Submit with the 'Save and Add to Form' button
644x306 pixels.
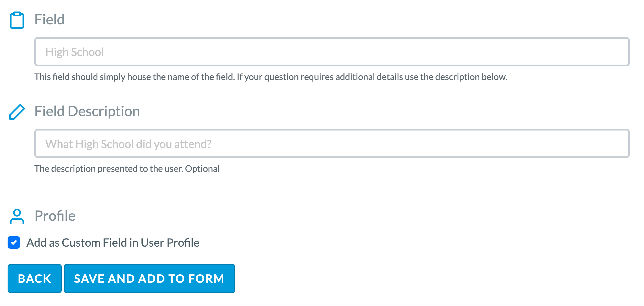point(149,278)
